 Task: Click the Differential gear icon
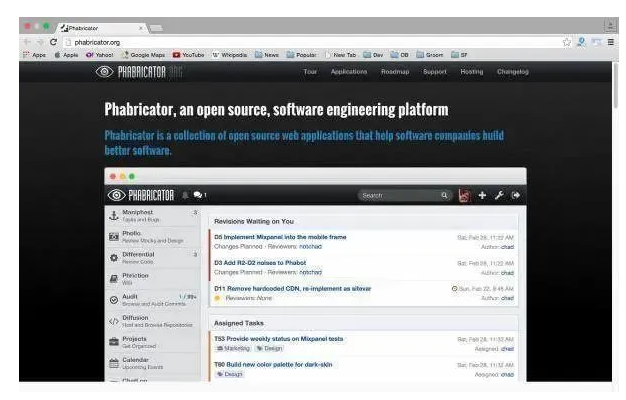click(x=114, y=258)
